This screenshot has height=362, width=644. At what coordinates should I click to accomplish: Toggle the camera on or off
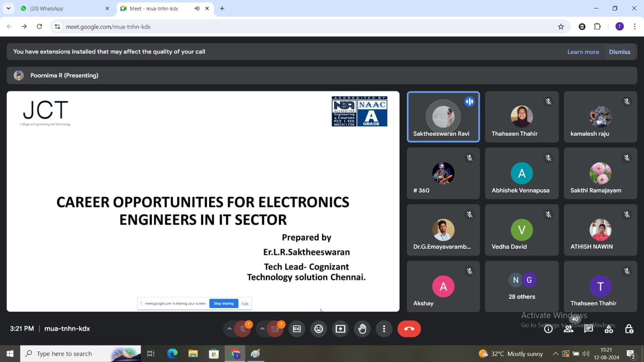coord(275,329)
